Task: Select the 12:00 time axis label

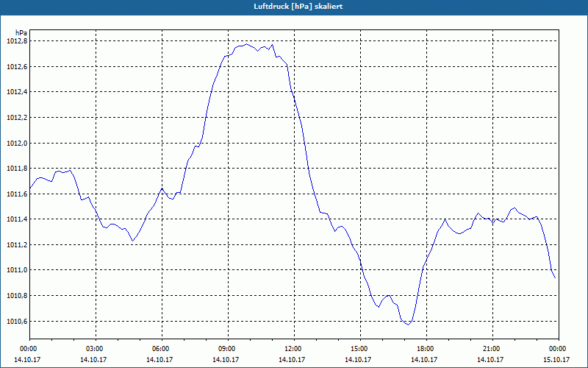Action: [x=292, y=349]
